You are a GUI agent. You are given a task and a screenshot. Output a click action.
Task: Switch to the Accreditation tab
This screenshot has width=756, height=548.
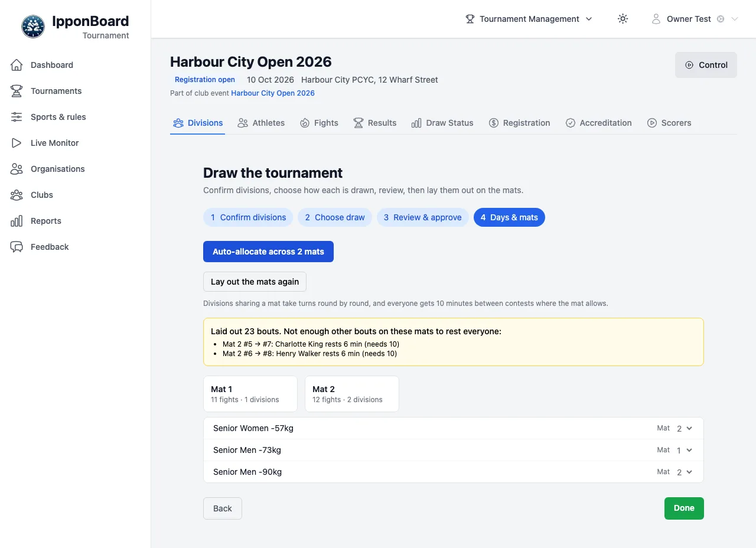(x=599, y=123)
